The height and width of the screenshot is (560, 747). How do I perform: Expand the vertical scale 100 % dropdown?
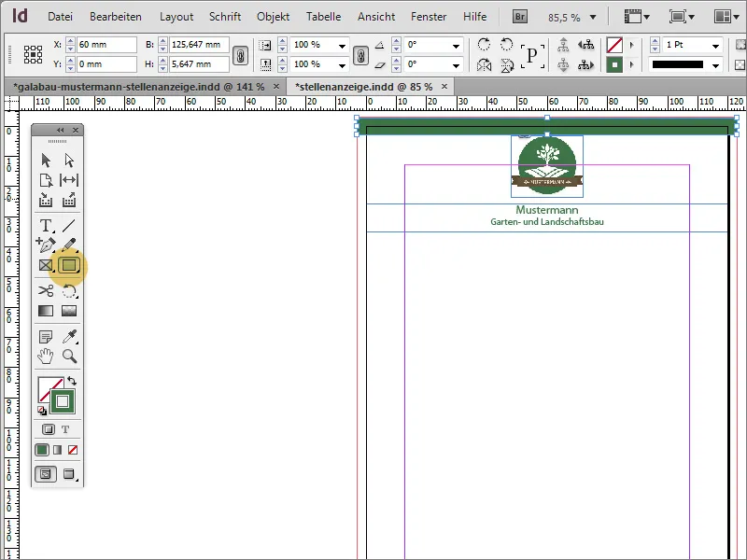342,65
